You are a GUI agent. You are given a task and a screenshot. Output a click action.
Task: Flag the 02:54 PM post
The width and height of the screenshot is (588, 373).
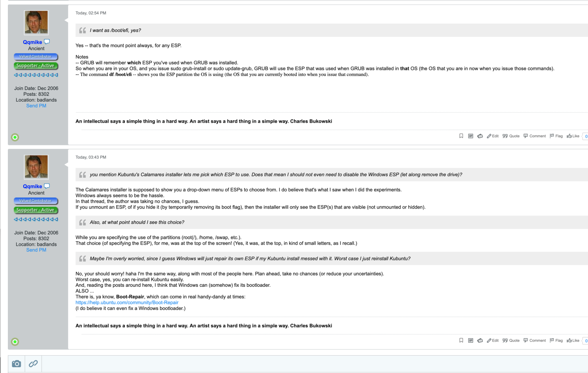pyautogui.click(x=556, y=136)
